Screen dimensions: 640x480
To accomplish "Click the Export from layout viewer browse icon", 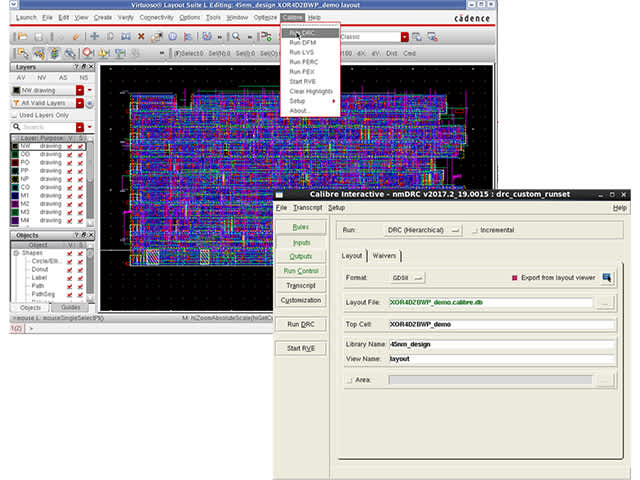I will (x=607, y=278).
